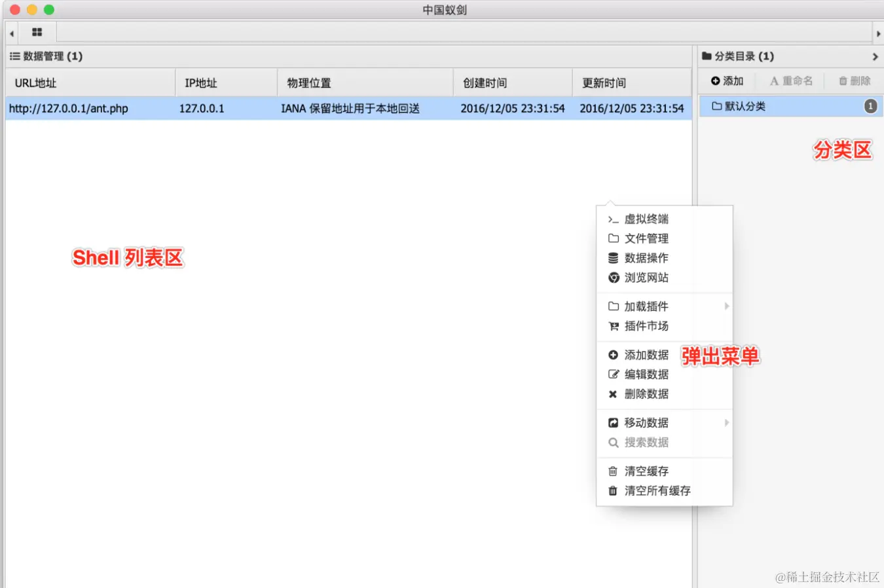The height and width of the screenshot is (588, 884).
Task: Click the folder icon beside 加载插件
Action: coord(613,306)
